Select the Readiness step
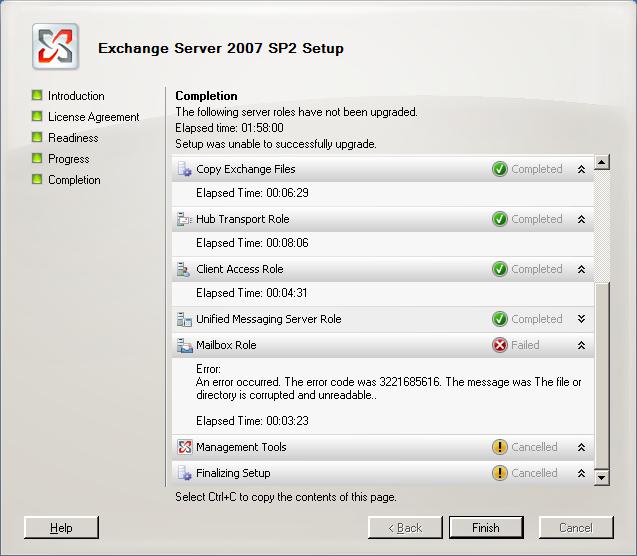This screenshot has height=556, width=637. (73, 138)
